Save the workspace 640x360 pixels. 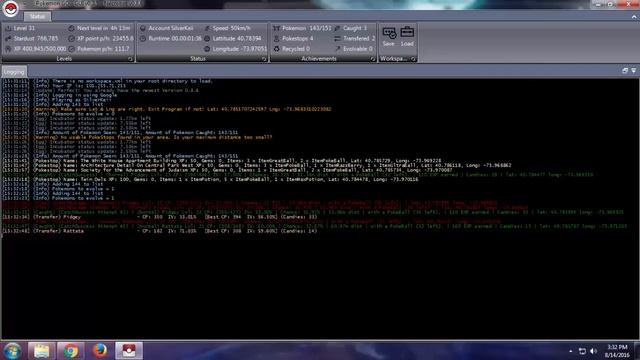[x=389, y=36]
